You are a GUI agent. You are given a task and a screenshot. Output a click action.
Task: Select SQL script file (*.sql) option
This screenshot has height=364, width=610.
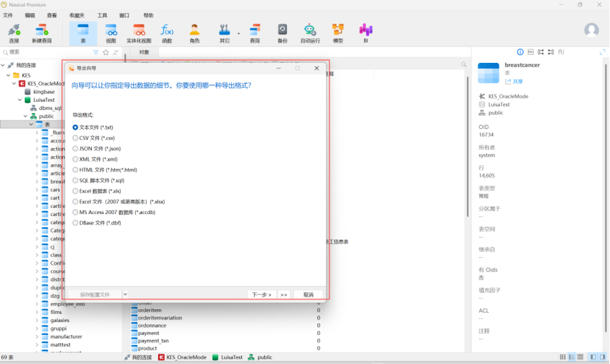(x=76, y=180)
